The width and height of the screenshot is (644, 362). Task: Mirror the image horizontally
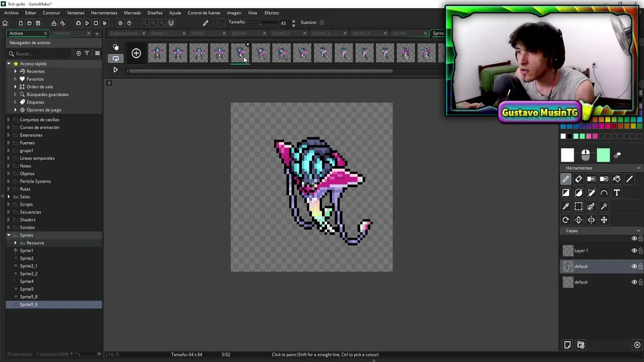click(591, 220)
